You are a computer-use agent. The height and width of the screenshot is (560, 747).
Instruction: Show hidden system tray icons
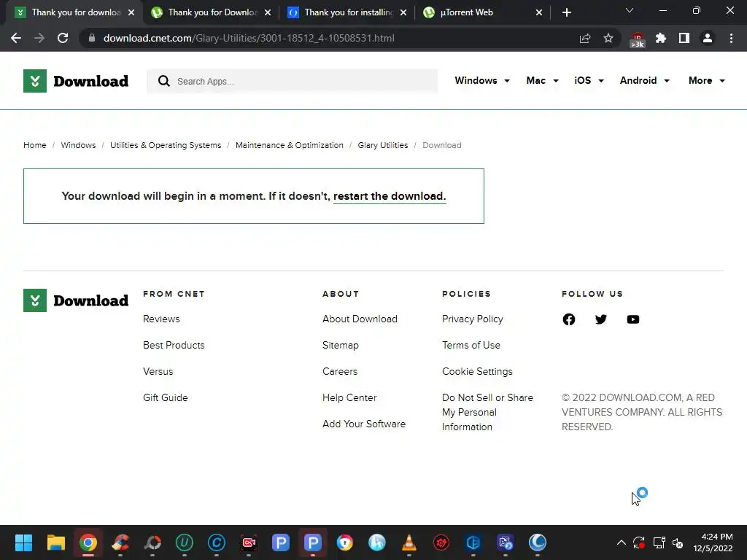click(x=622, y=542)
